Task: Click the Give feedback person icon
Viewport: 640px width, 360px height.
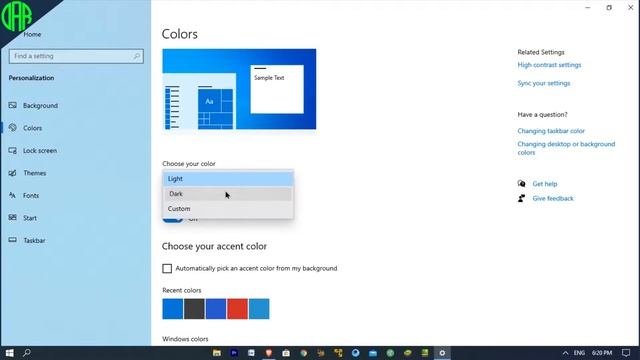Action: (x=521, y=198)
